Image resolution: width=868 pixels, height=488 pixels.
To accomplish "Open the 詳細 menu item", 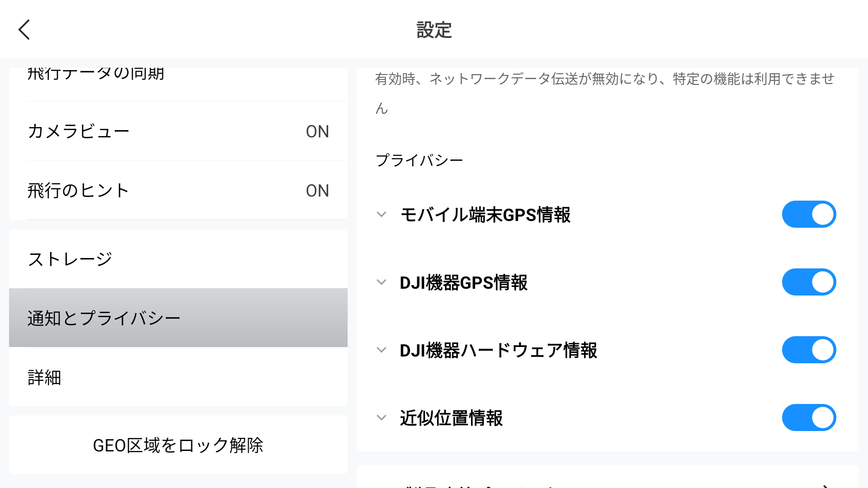I will click(178, 377).
